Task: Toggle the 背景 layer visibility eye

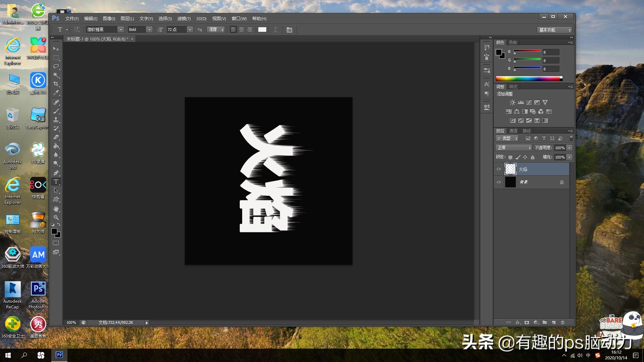Action: 499,182
